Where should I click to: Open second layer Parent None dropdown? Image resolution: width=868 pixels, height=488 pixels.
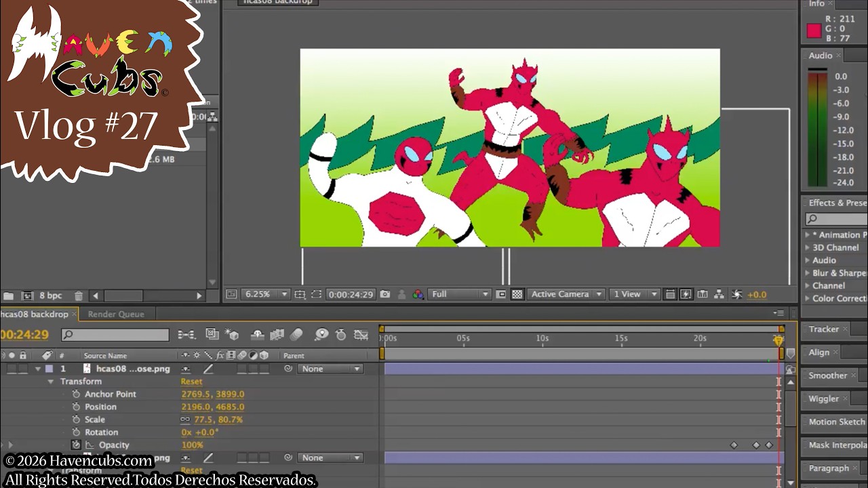pos(331,457)
